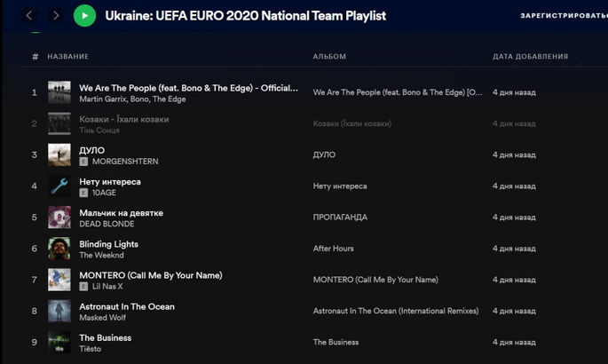This screenshot has width=608, height=364.
Task: Click the ДУЛО track cover art
Action: [x=59, y=155]
